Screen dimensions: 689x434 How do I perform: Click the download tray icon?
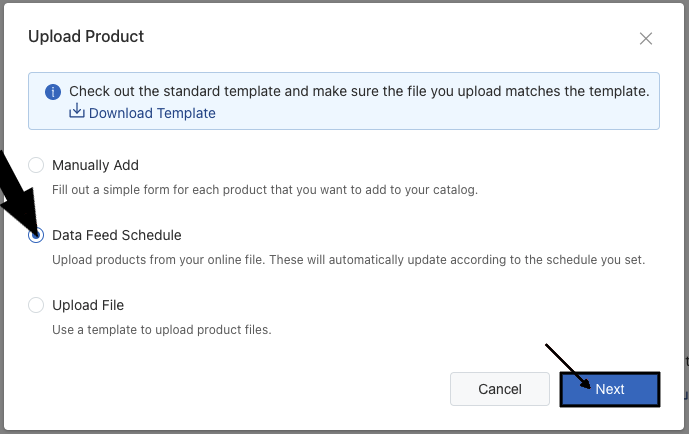point(77,112)
